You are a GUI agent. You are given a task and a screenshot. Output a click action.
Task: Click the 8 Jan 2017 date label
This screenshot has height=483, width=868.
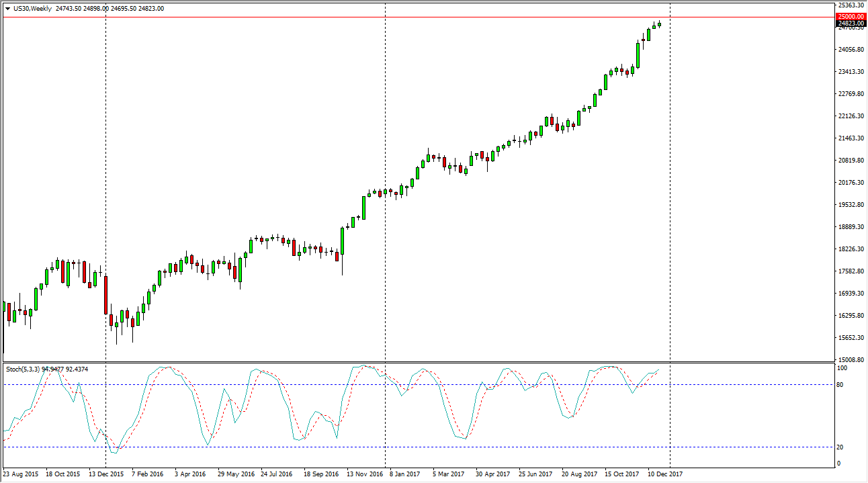tap(406, 474)
